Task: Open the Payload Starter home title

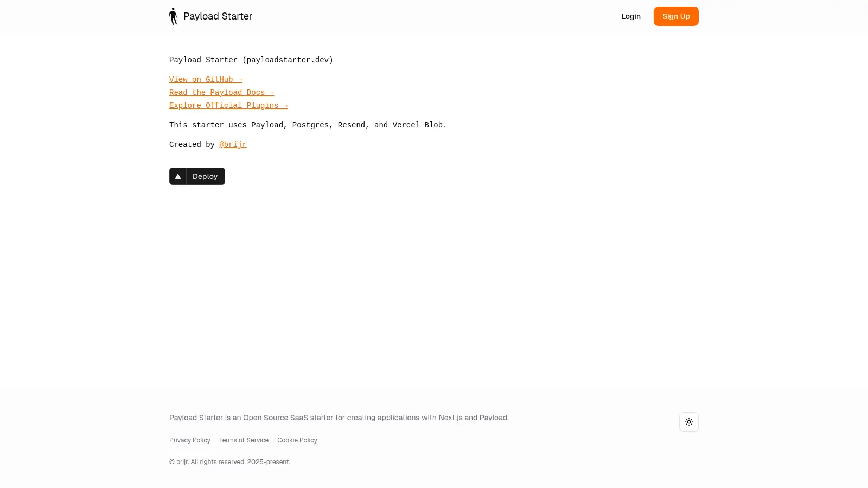Action: click(218, 16)
